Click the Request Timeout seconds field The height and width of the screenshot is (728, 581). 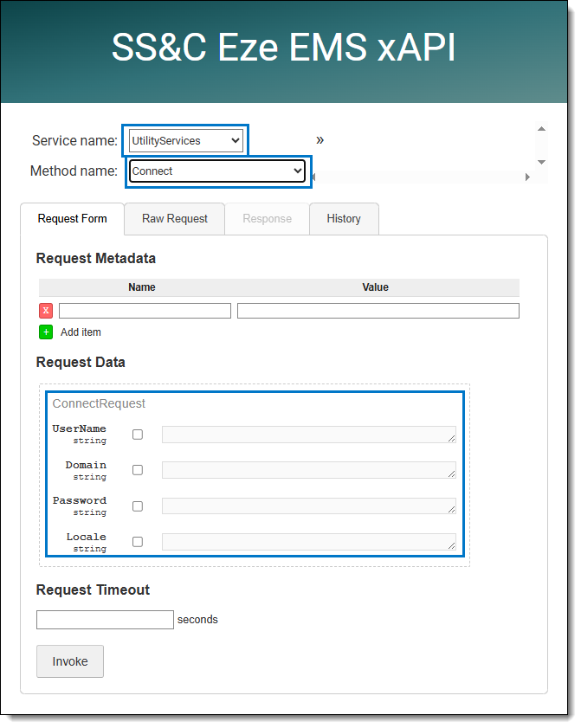click(105, 620)
